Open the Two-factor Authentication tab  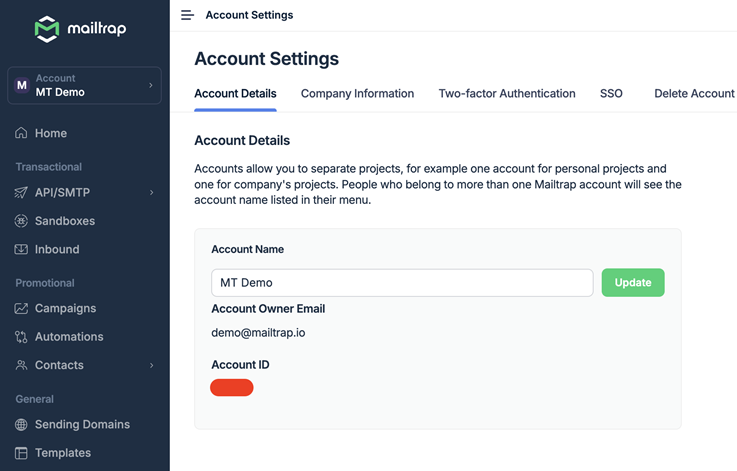(506, 93)
